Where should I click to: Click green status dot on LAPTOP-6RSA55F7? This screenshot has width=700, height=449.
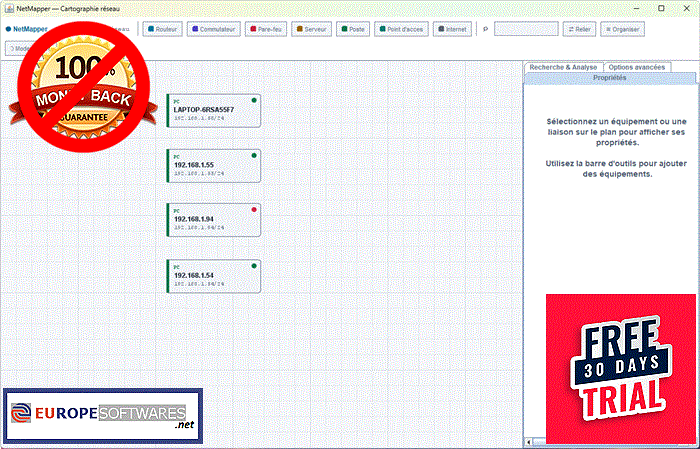pos(254,100)
